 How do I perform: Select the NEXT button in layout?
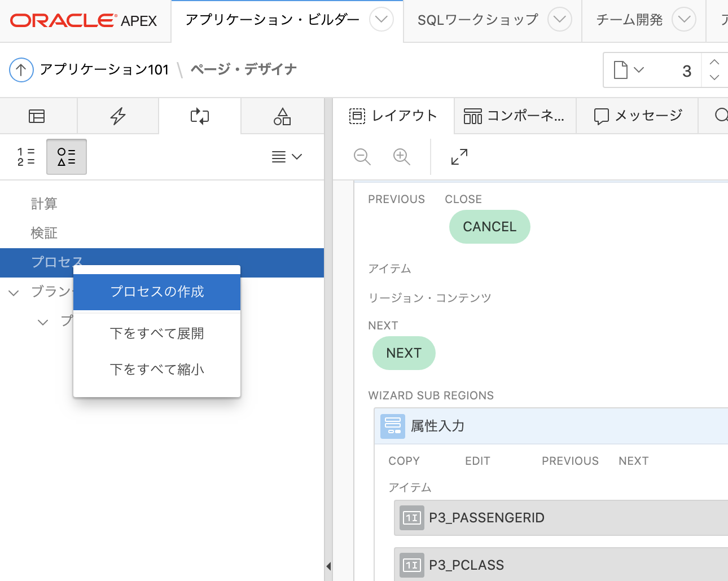(404, 353)
